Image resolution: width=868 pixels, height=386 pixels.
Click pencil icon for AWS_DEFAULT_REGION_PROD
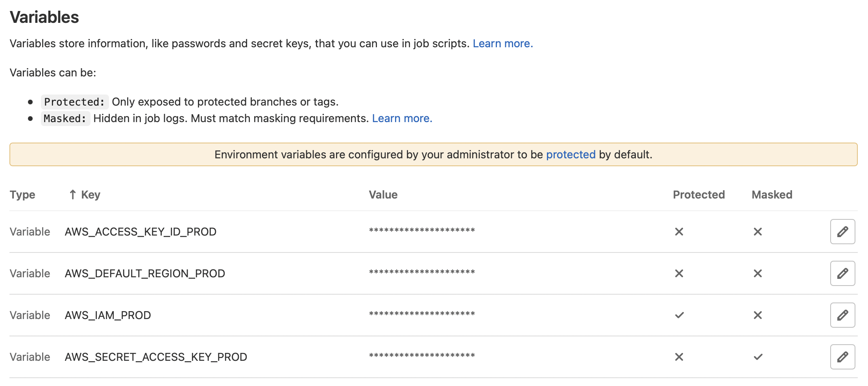(842, 273)
